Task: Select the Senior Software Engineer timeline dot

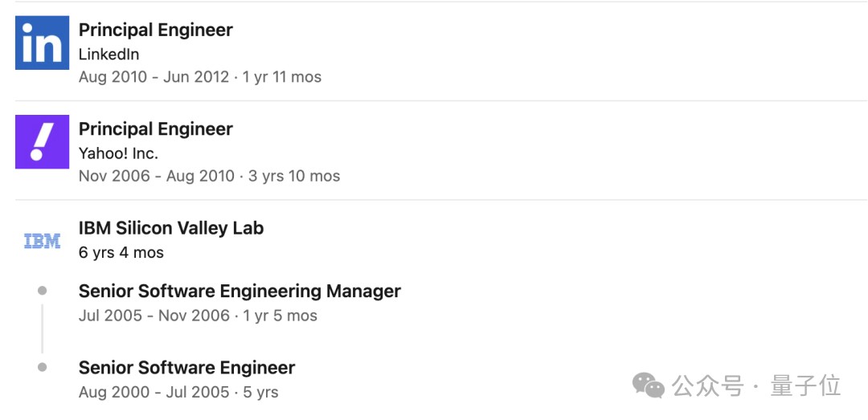Action: [x=43, y=367]
